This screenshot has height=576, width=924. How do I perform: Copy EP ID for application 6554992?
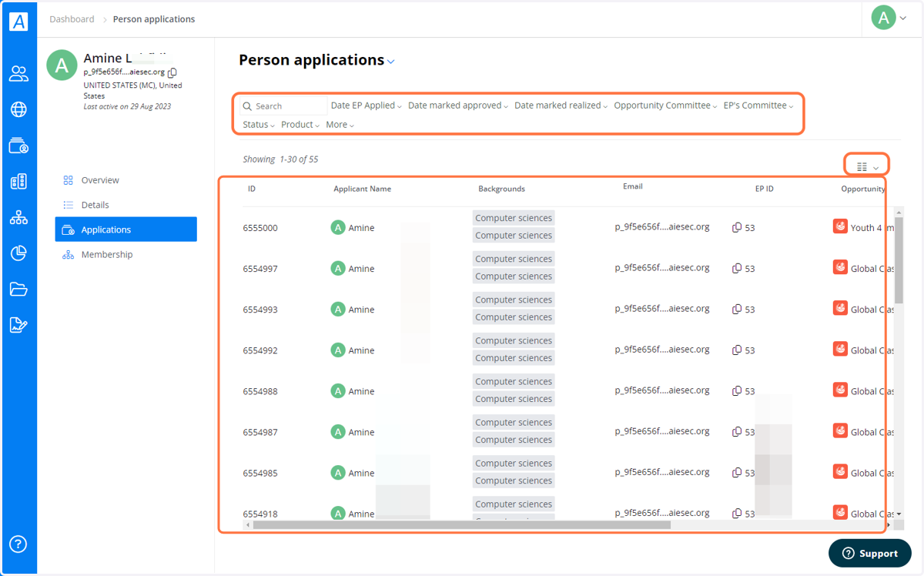[737, 350]
